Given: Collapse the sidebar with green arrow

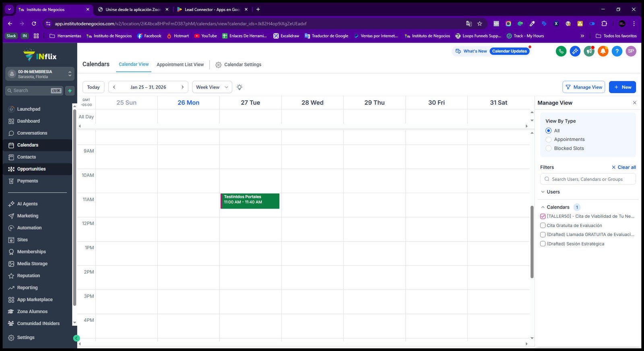Looking at the screenshot, I should pos(76,338).
